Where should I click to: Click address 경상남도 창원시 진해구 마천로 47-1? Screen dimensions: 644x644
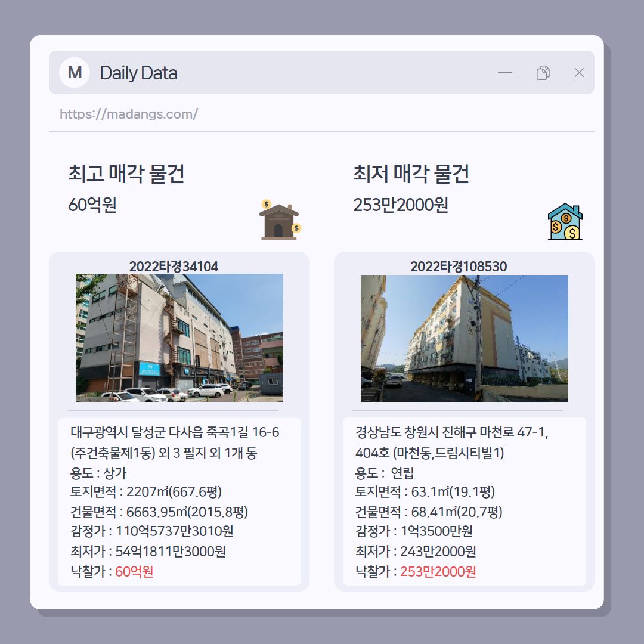tap(452, 432)
